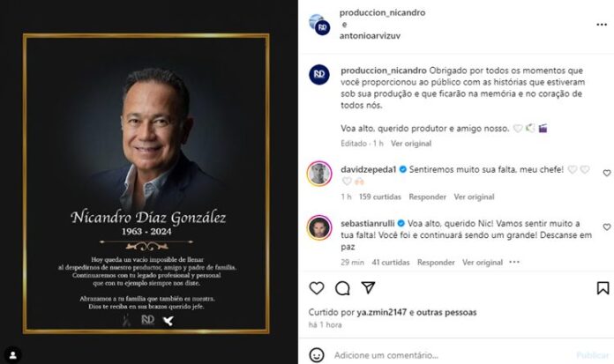
Task: Open comments via speech bubble icon
Action: 342,288
